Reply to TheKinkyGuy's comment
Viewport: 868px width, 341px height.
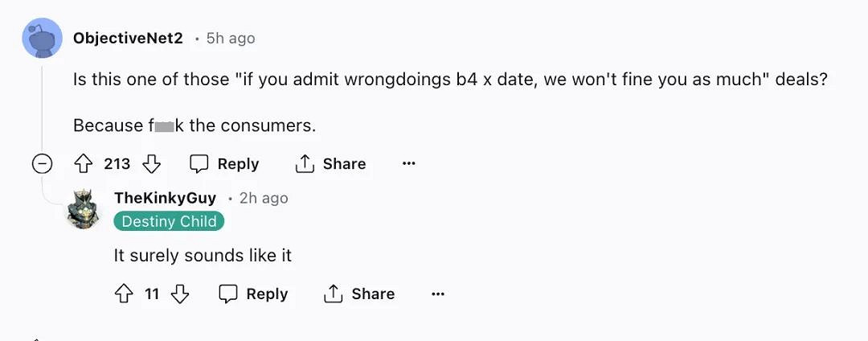pyautogui.click(x=254, y=294)
